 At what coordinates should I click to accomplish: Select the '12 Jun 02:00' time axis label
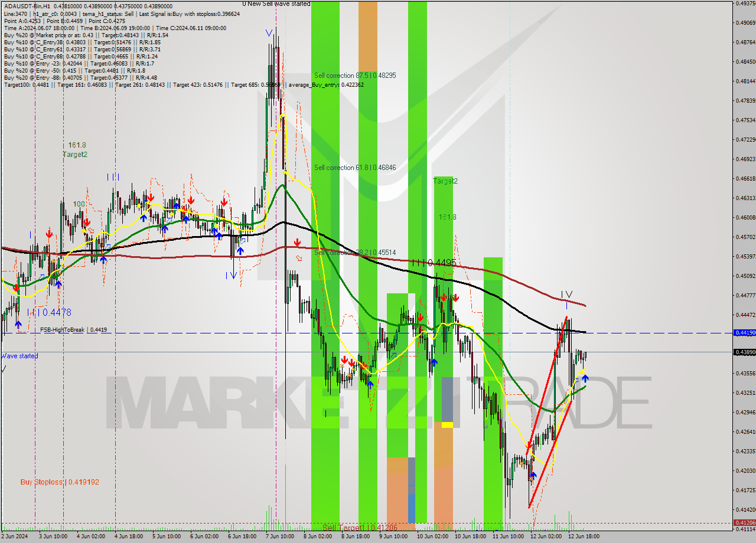546,537
